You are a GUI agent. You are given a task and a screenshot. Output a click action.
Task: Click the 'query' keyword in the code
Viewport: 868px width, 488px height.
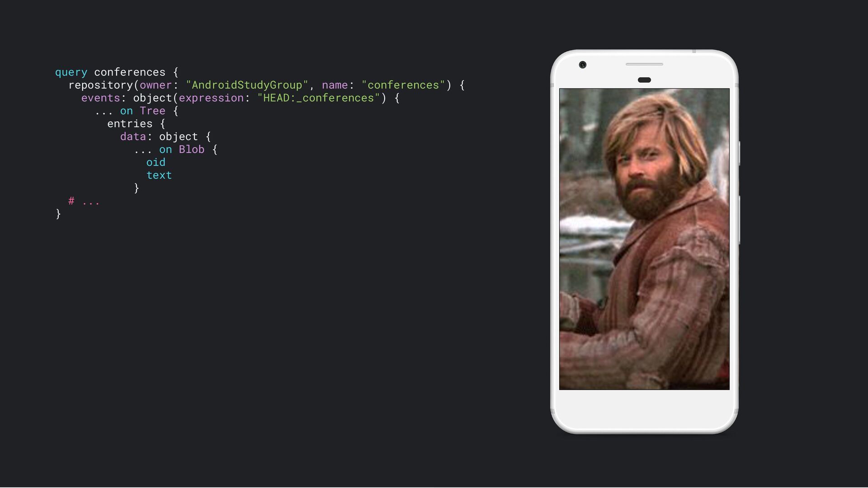[71, 72]
